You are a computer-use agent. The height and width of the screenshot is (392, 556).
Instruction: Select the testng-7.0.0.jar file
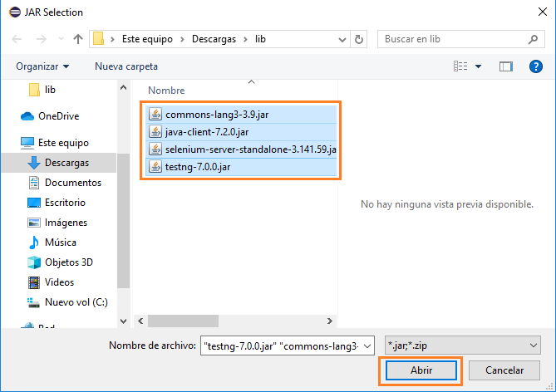tap(197, 167)
